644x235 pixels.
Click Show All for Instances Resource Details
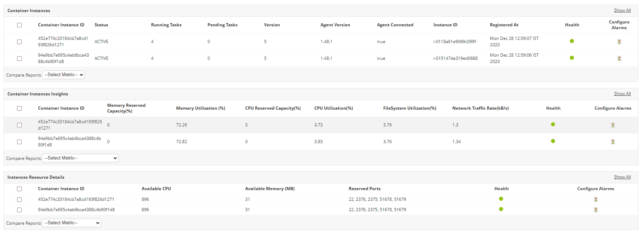(x=622, y=177)
